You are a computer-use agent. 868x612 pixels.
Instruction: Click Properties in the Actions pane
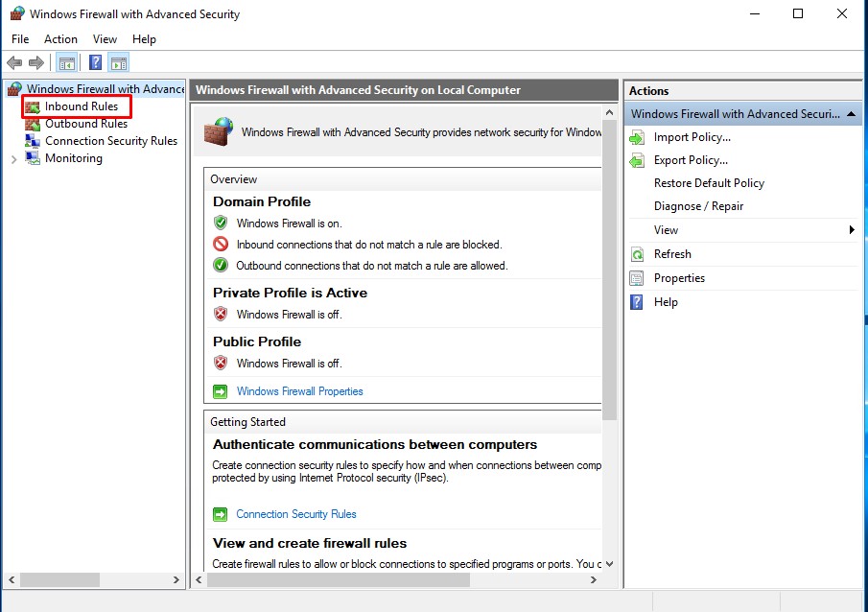679,278
